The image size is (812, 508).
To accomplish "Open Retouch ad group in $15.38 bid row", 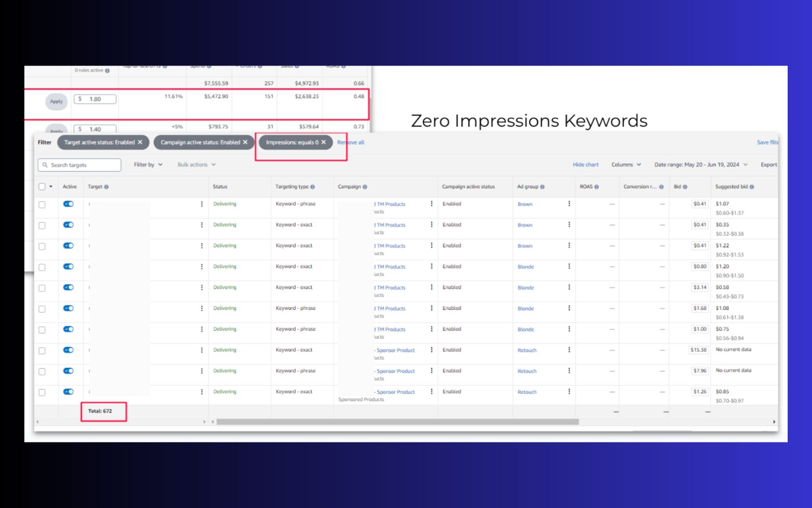I will [x=527, y=351].
